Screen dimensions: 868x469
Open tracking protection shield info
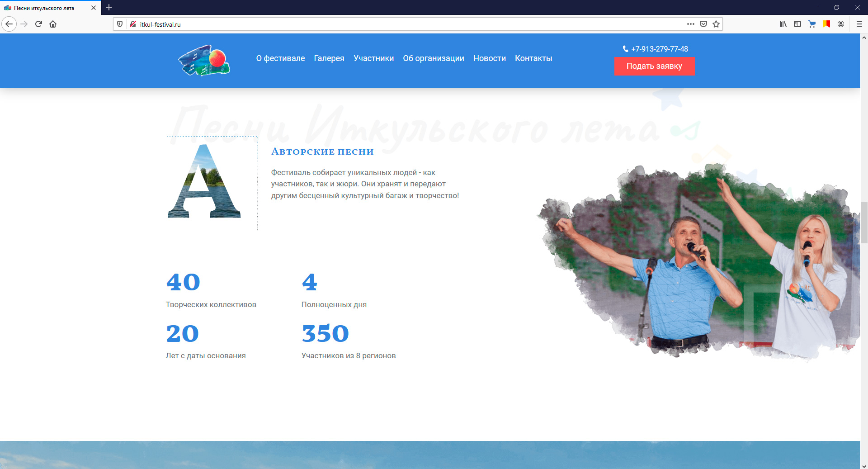coord(120,24)
